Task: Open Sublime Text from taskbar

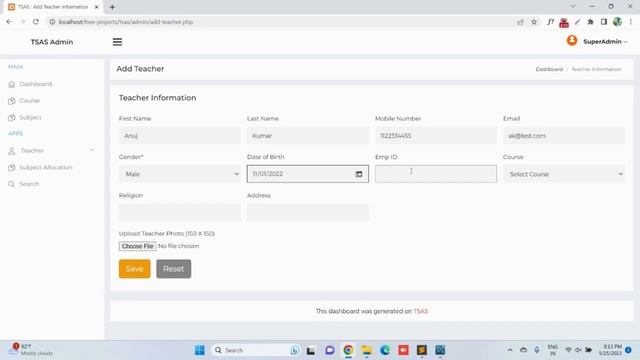Action: (422, 350)
